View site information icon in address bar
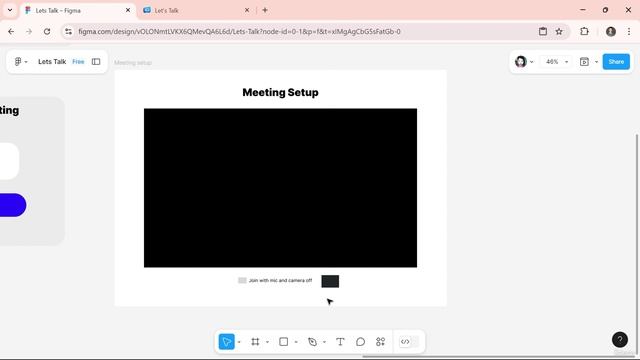The height and width of the screenshot is (360, 640). [x=68, y=31]
